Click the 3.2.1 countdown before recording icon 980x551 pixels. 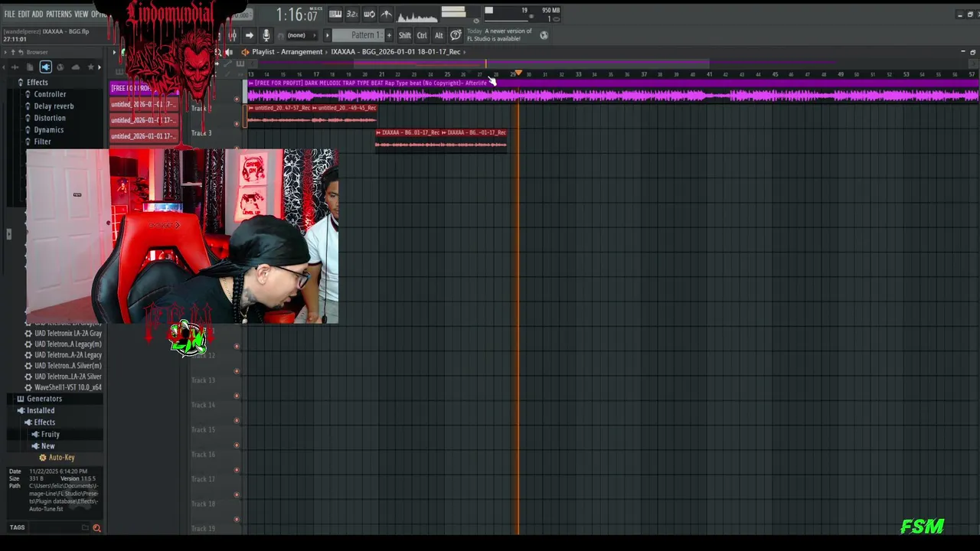351,15
